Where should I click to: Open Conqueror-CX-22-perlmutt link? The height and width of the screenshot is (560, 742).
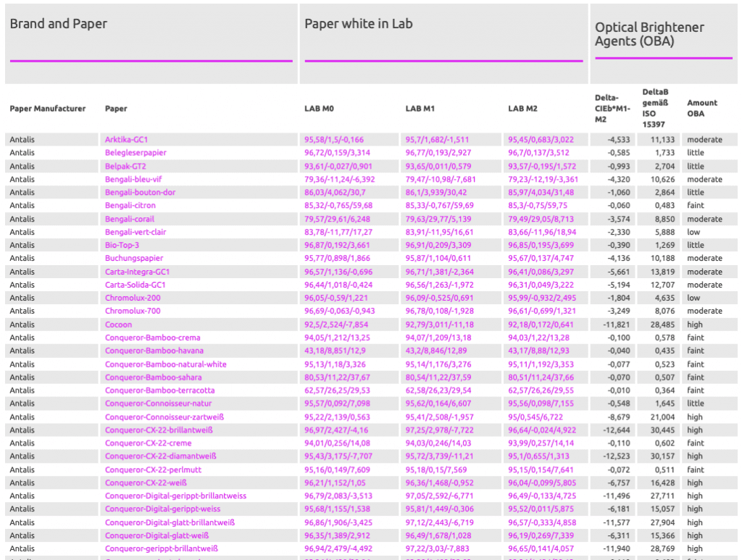pyautogui.click(x=154, y=469)
